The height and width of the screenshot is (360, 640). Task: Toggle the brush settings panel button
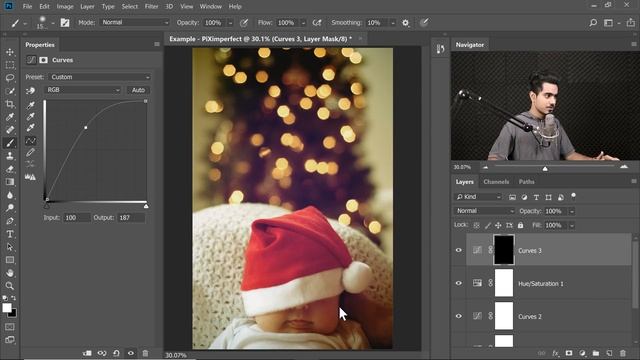(65, 23)
